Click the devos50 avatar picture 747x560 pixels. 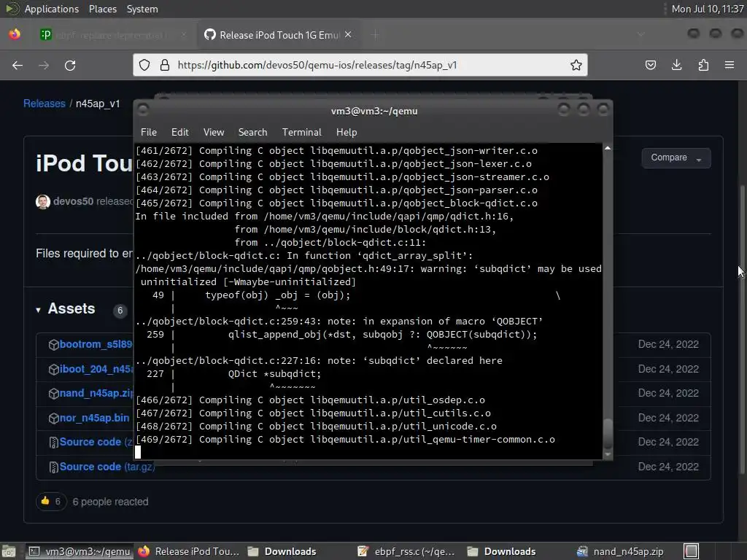tap(43, 201)
